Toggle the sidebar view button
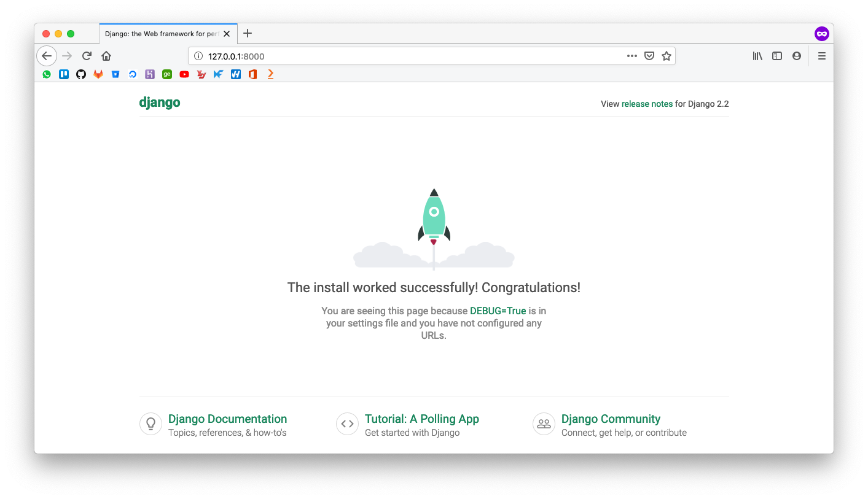The image size is (868, 499). coord(777,56)
